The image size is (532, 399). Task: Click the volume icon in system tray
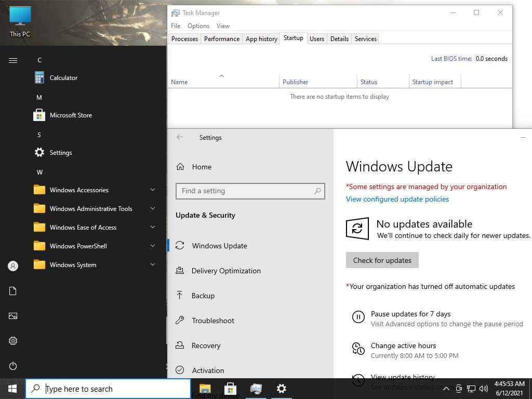pyautogui.click(x=484, y=389)
